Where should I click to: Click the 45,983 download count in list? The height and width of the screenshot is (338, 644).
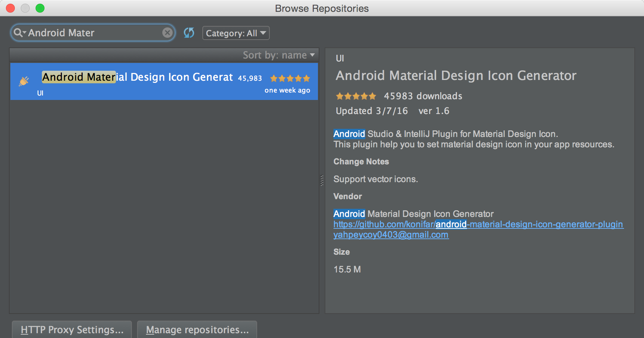click(x=250, y=78)
